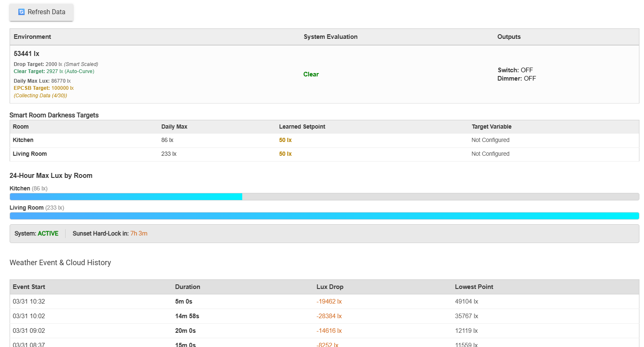Click the green Clear evaluation status
Image resolution: width=644 pixels, height=347 pixels.
click(311, 74)
